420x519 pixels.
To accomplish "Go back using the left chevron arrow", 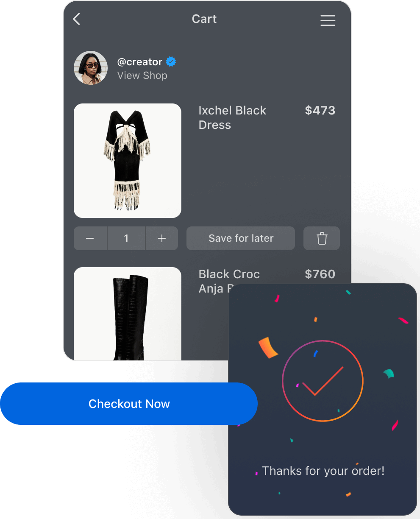I will [77, 19].
